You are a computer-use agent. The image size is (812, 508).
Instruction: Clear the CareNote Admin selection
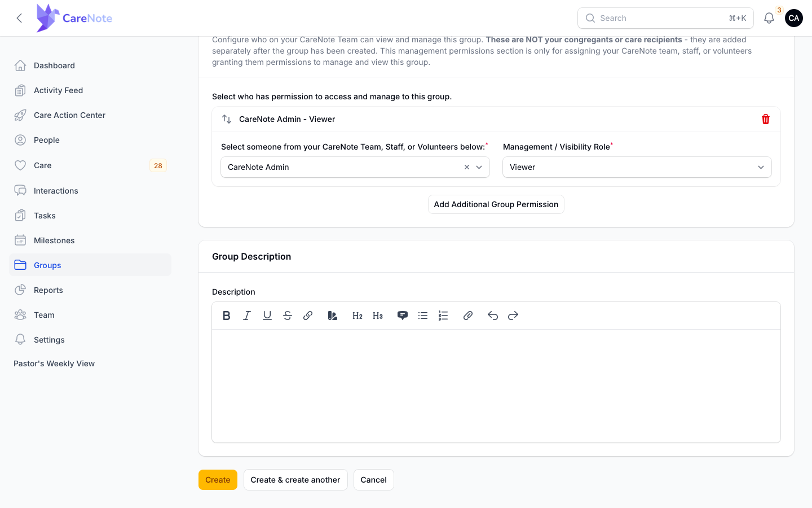(x=467, y=167)
